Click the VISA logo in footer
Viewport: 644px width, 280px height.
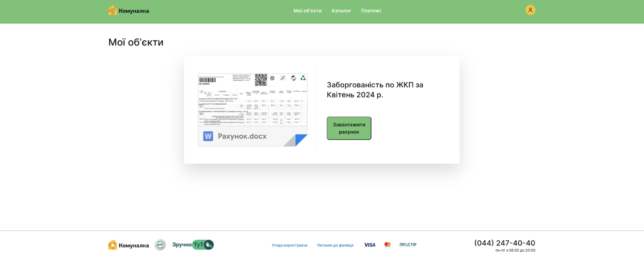370,245
